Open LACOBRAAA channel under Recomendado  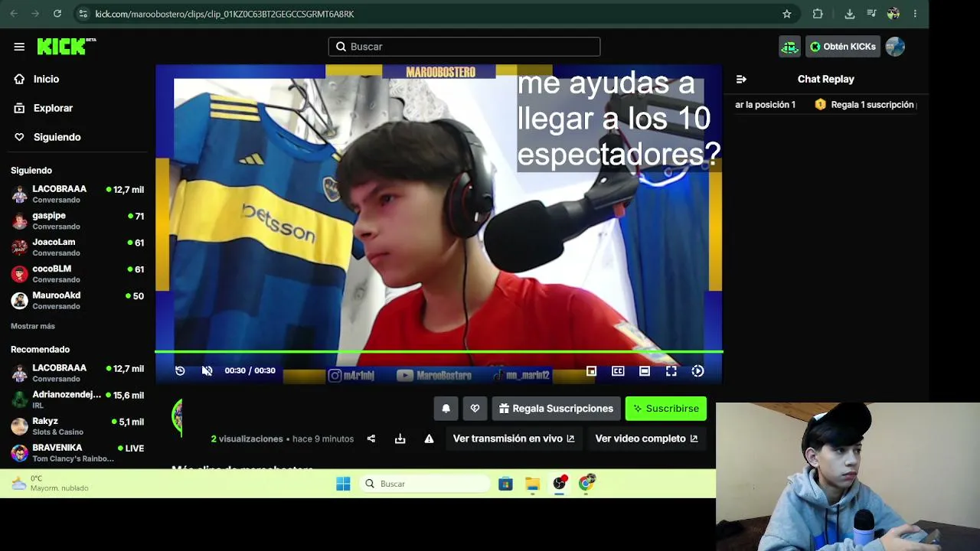77,373
